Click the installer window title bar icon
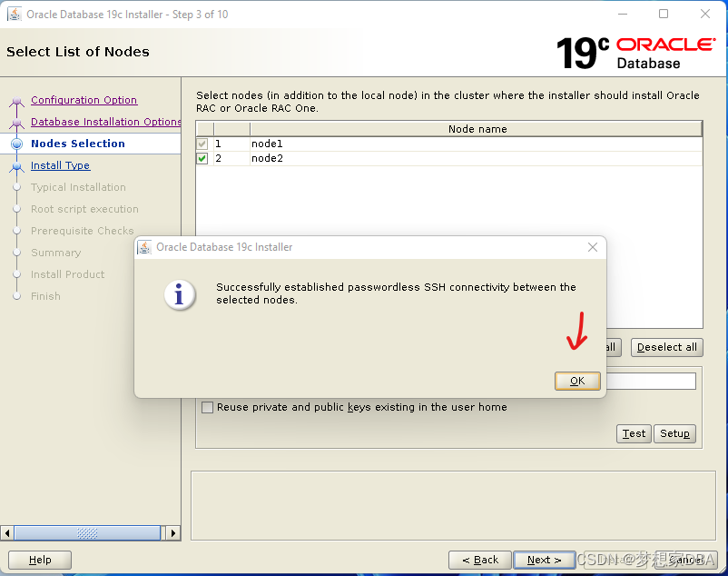The image size is (728, 576). 15,15
